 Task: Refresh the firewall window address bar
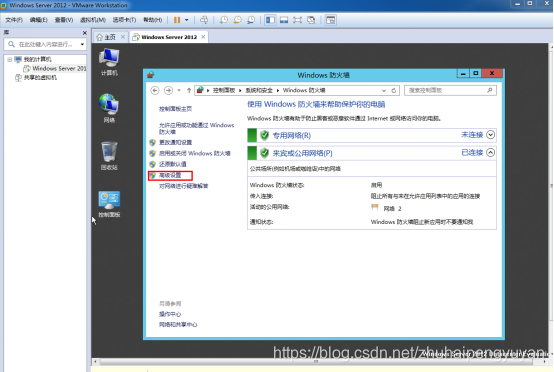[x=394, y=91]
